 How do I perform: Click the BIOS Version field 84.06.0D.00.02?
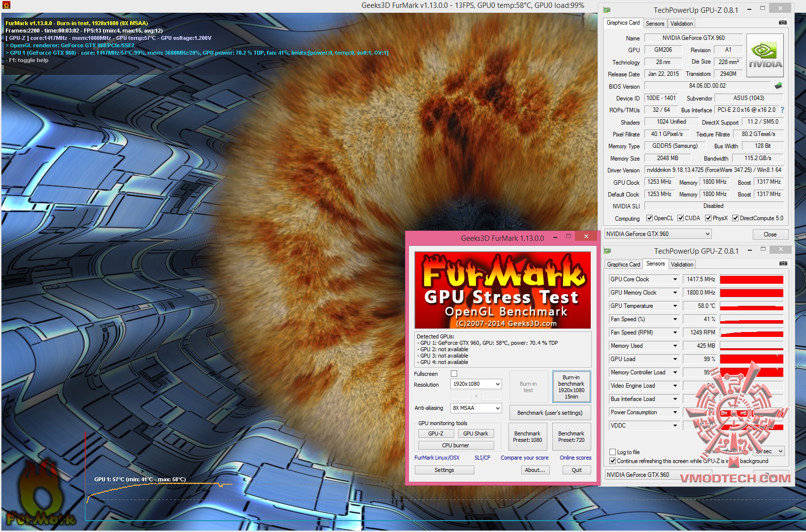pyautogui.click(x=707, y=86)
